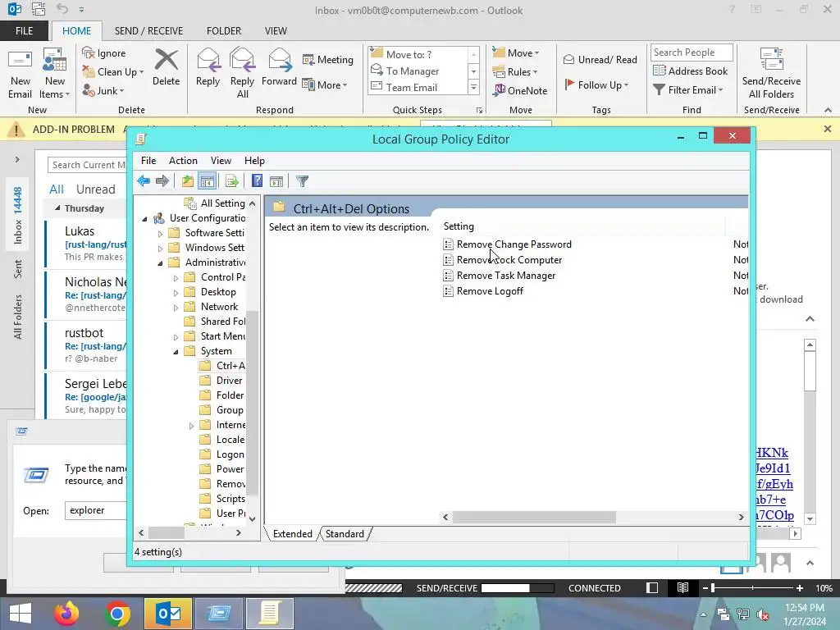Click the Up one level folder icon
This screenshot has height=630, width=840.
(188, 181)
